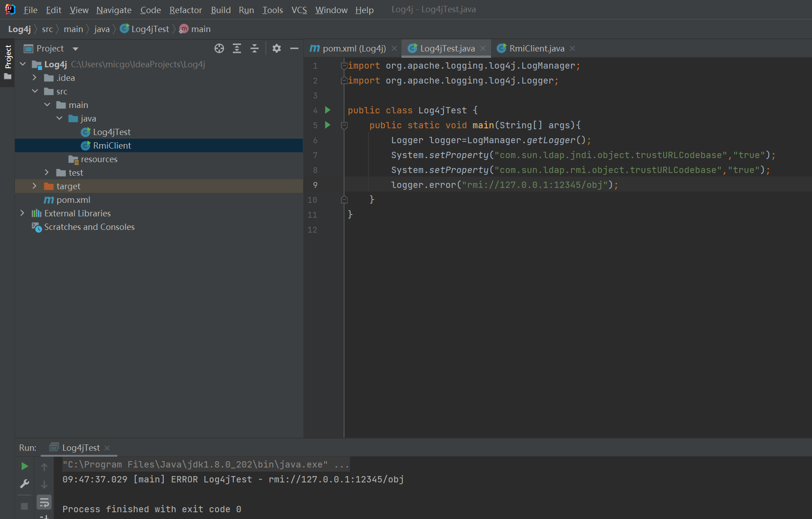Open the VCS menu
The width and height of the screenshot is (812, 519).
(299, 10)
